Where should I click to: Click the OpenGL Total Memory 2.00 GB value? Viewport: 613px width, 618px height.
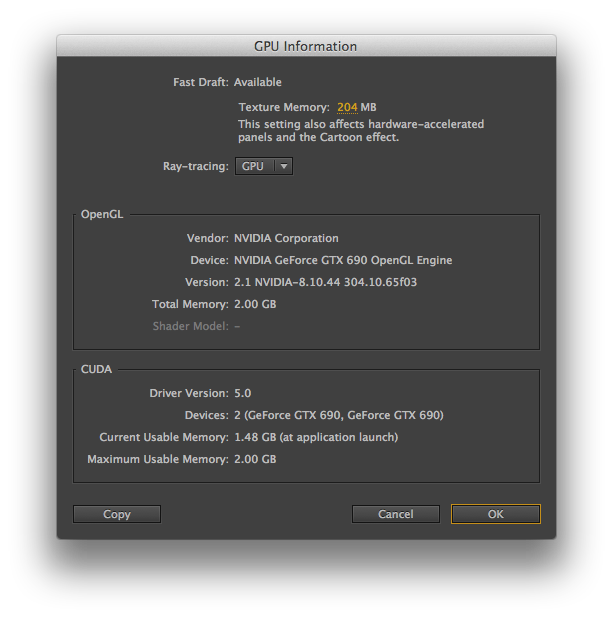pyautogui.click(x=255, y=304)
